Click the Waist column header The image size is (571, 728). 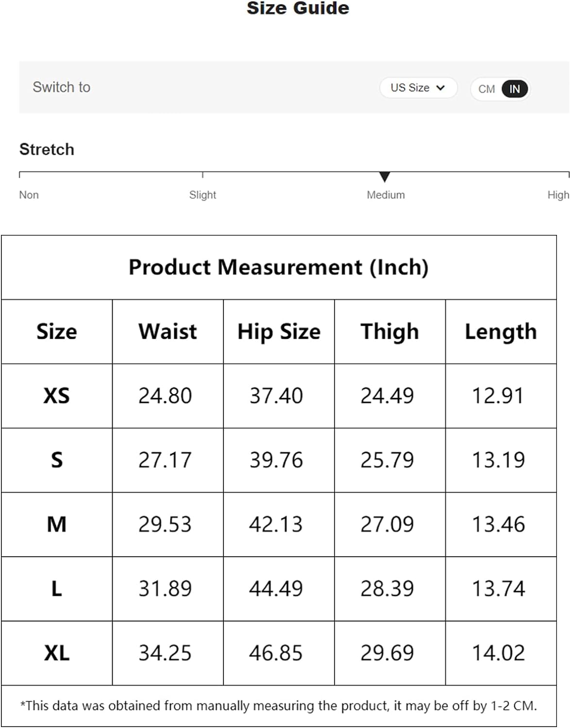tap(168, 331)
